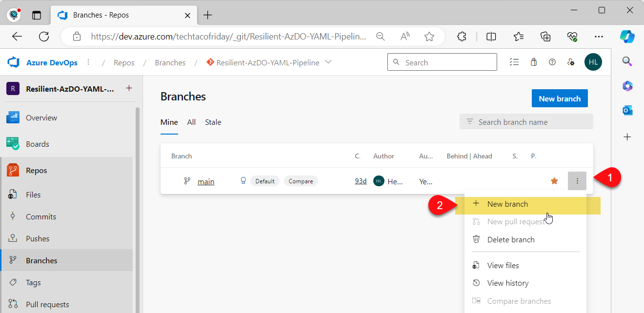Open a new browser tab with the plus button
Screen dimensions: 644x313
pyautogui.click(x=208, y=15)
